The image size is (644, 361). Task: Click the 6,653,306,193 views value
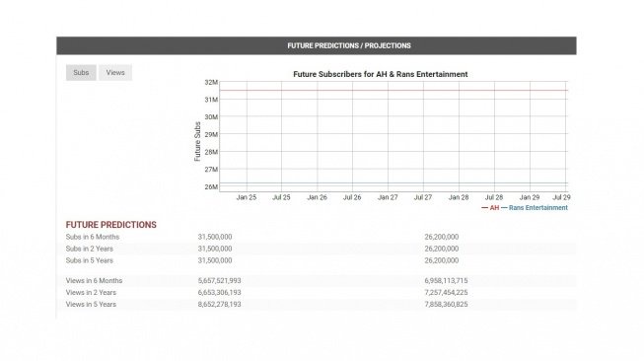219,293
